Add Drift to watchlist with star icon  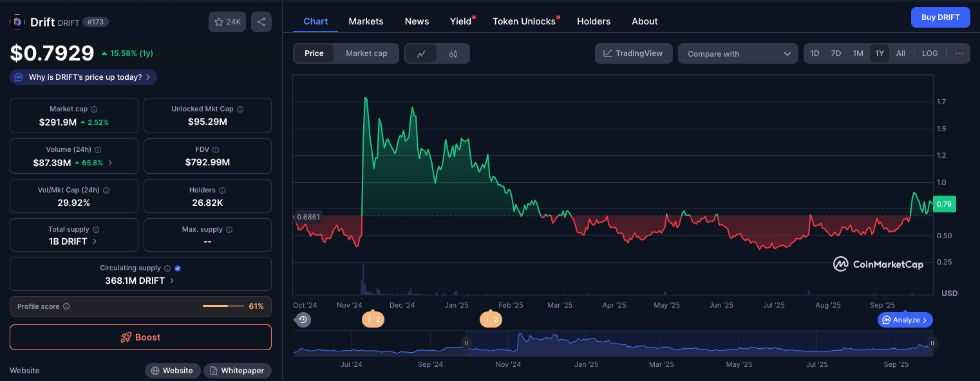tap(227, 22)
